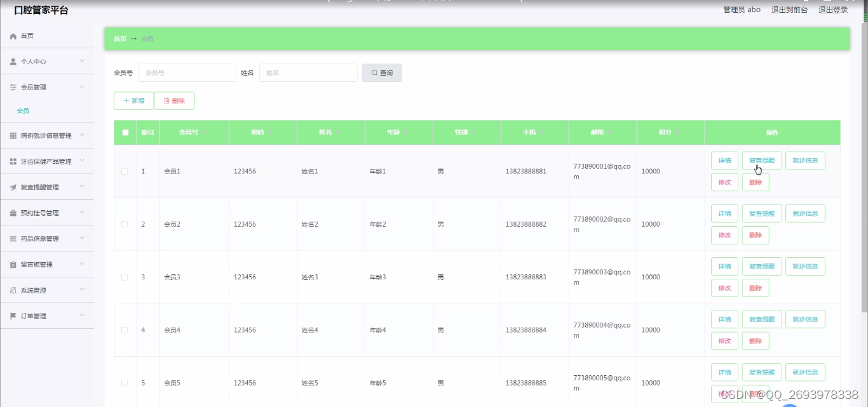Check the checkbox for row 会员2
Screen dimensions: 868x407
coord(125,224)
